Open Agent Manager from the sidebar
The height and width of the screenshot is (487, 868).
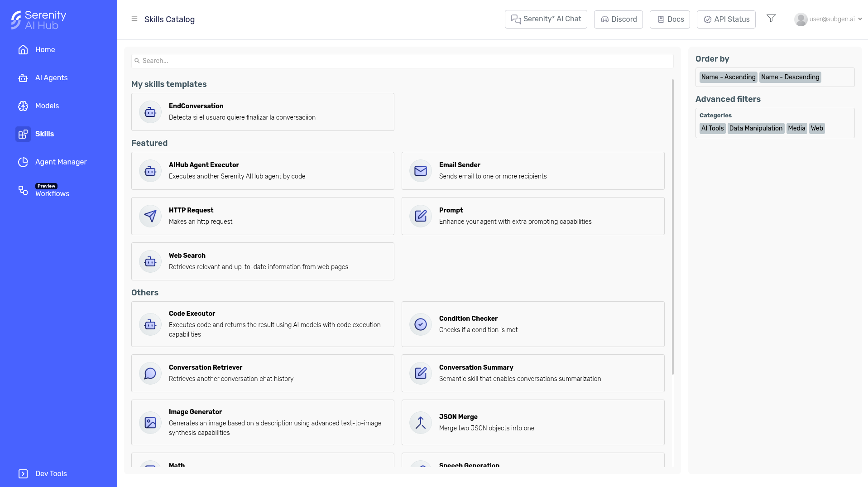[61, 162]
